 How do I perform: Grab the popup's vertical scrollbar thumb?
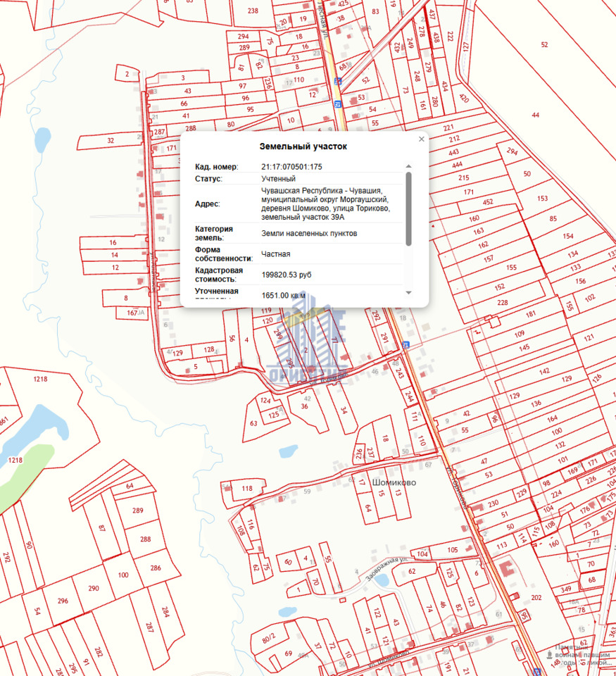(408, 208)
